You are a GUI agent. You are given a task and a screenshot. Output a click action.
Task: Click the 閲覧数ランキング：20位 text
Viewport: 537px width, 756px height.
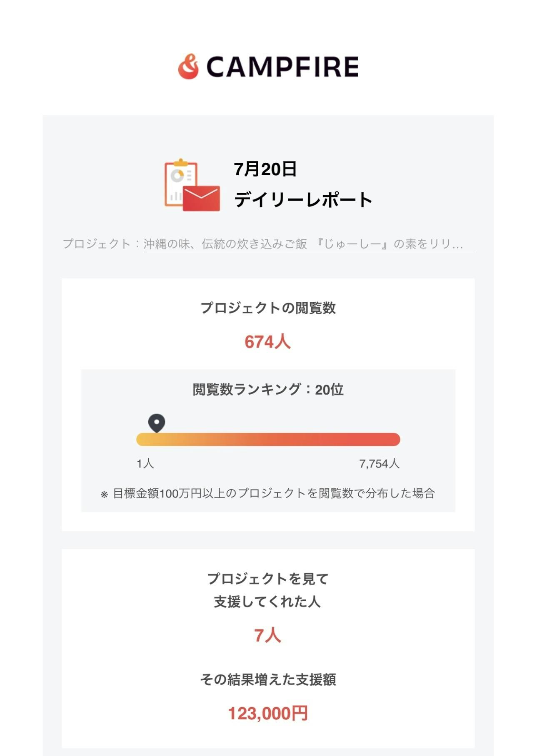pos(268,390)
